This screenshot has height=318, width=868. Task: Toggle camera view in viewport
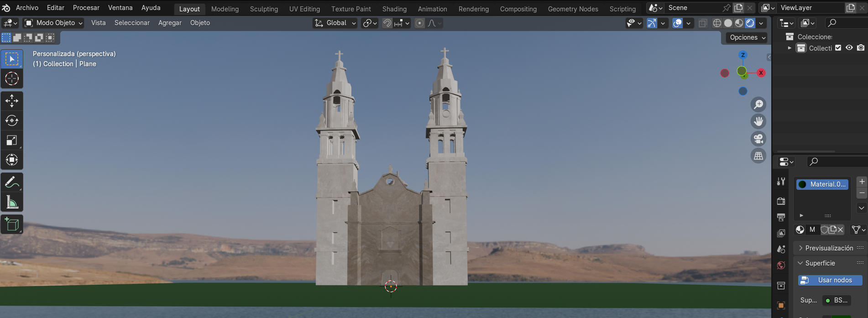(x=758, y=139)
